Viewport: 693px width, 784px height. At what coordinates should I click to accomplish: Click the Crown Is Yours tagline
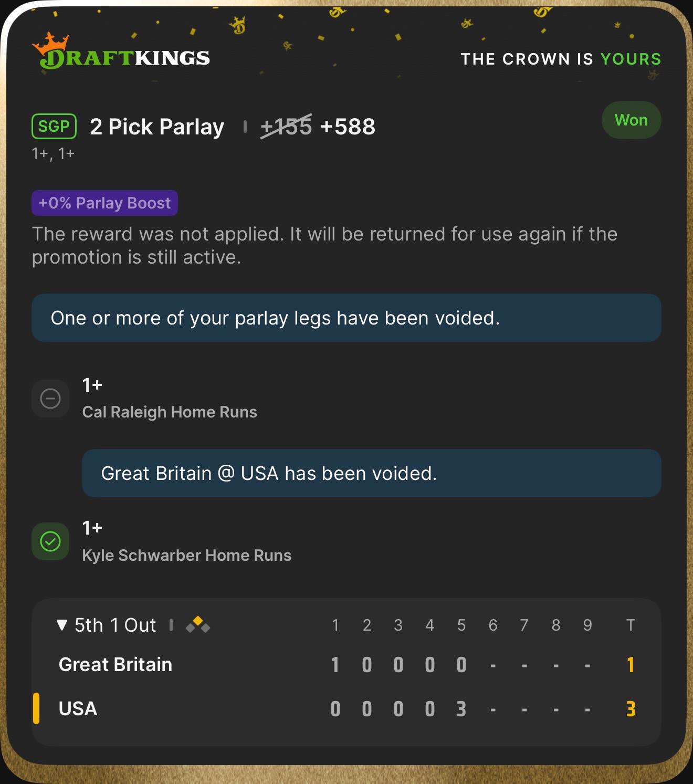click(561, 59)
